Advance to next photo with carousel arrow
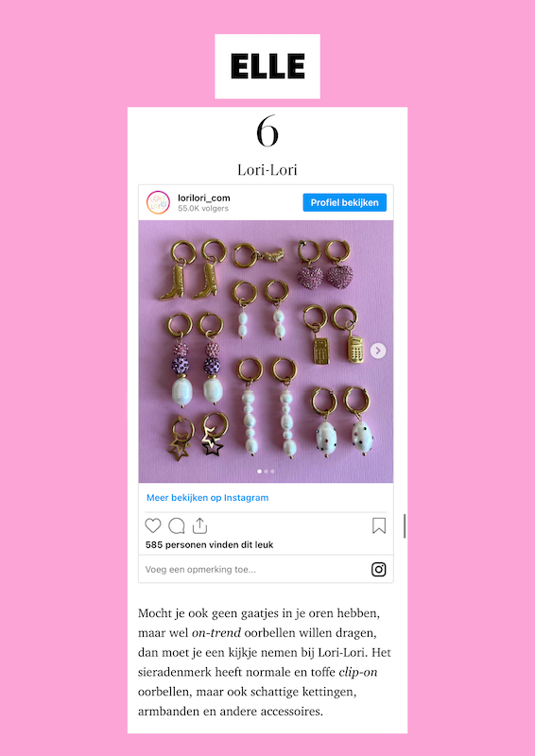This screenshot has width=535, height=756. click(x=378, y=351)
